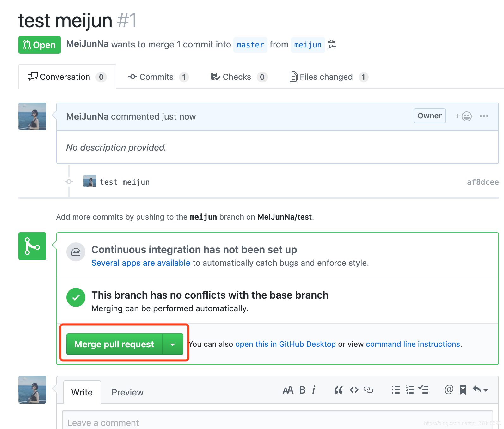Add a task list to comment
Viewport: 504px width, 429px height.
pos(423,389)
